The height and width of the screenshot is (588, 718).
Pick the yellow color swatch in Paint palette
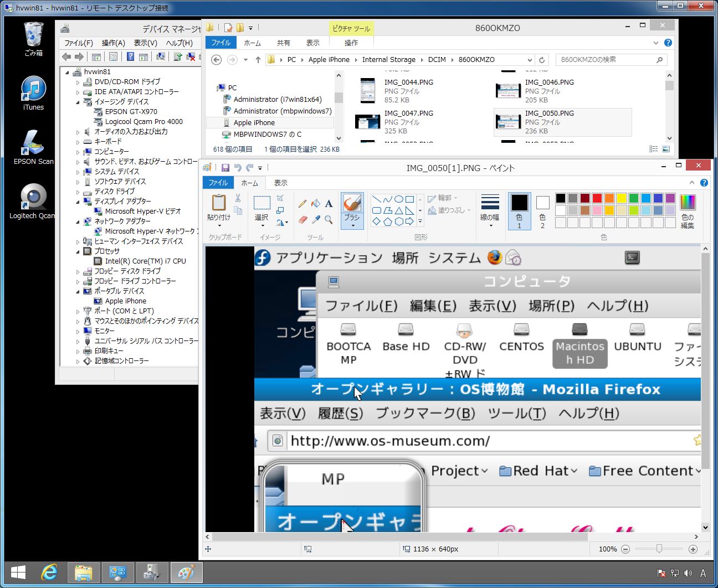[x=621, y=198]
